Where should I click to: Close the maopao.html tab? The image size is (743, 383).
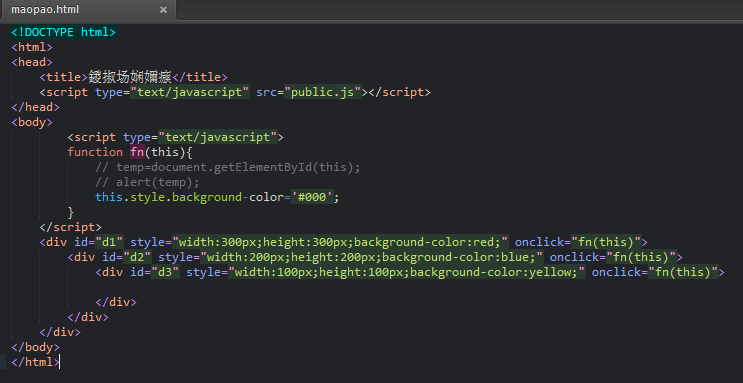coord(163,9)
